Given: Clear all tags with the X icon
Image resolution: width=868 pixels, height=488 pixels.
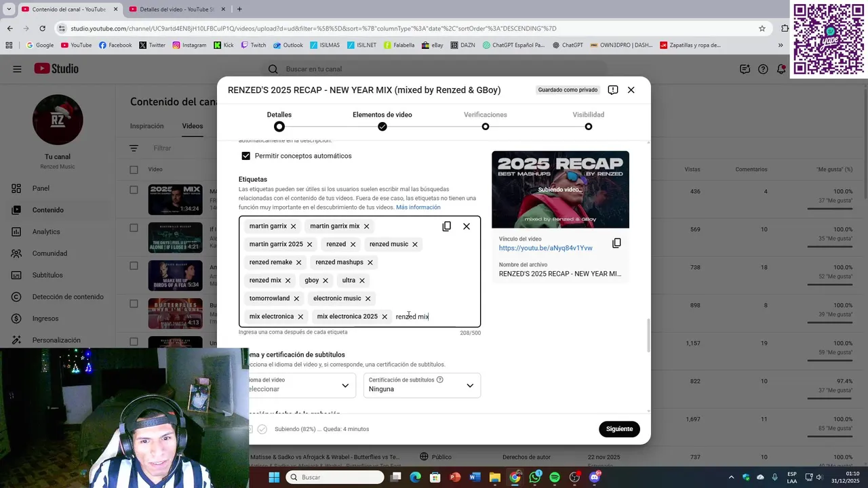Looking at the screenshot, I should [467, 226].
